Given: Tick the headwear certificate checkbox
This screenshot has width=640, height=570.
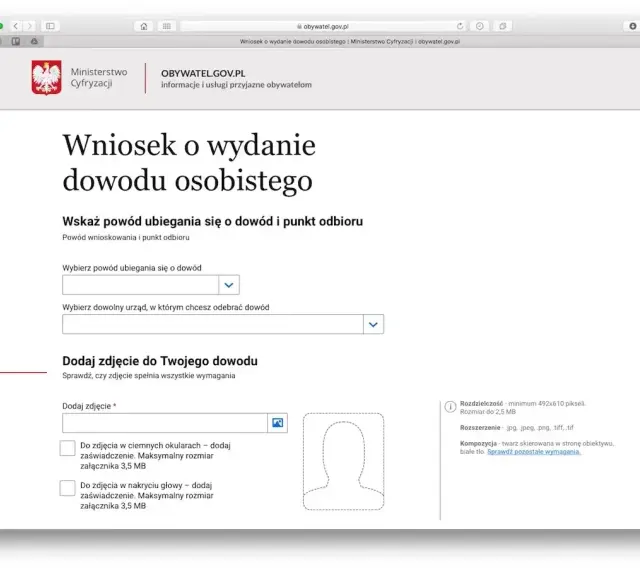Looking at the screenshot, I should (67, 488).
